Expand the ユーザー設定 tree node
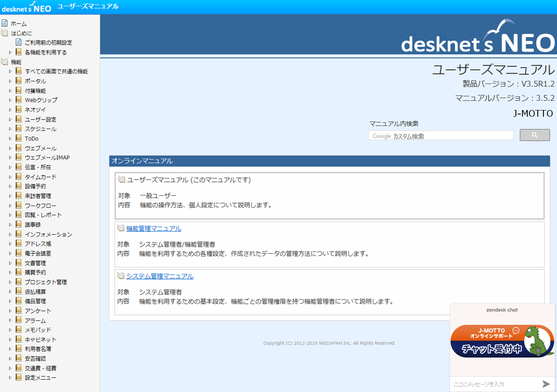This screenshot has height=392, width=557. (x=10, y=119)
